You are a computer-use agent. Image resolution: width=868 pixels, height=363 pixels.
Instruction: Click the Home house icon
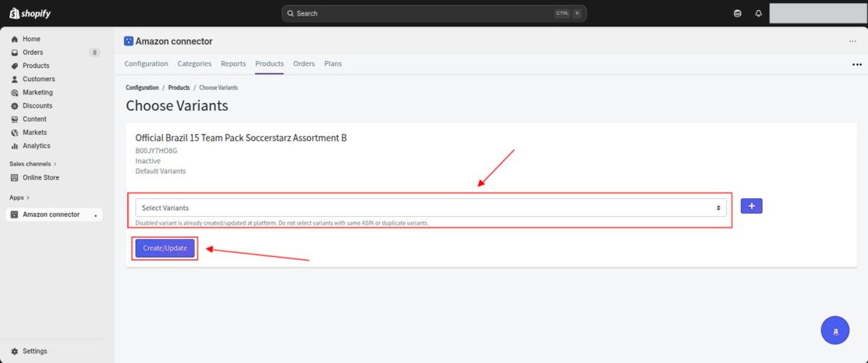click(15, 39)
